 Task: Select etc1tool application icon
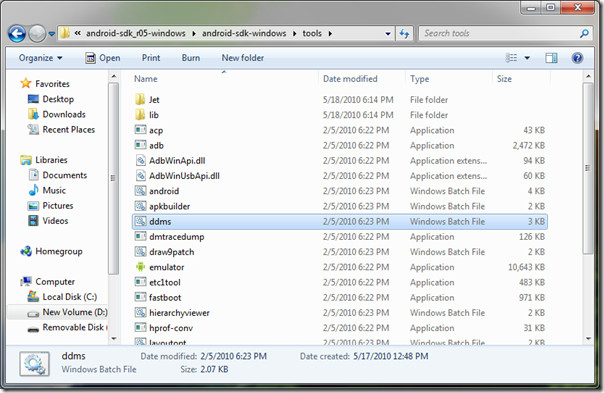click(140, 282)
